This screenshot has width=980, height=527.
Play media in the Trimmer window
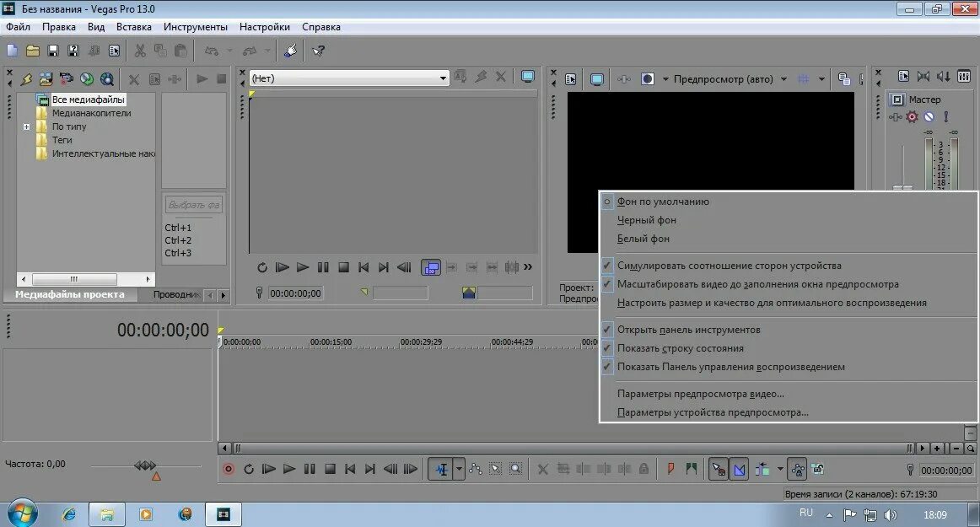(x=303, y=267)
